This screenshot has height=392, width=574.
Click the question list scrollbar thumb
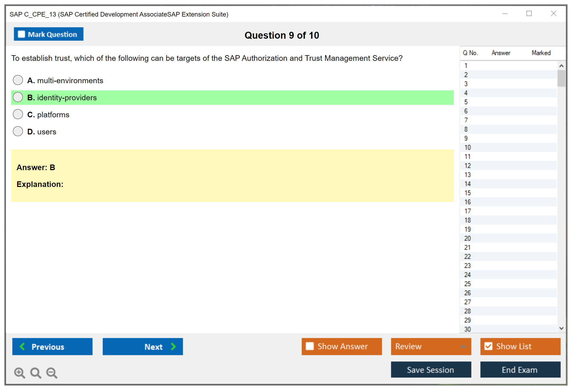coord(561,78)
